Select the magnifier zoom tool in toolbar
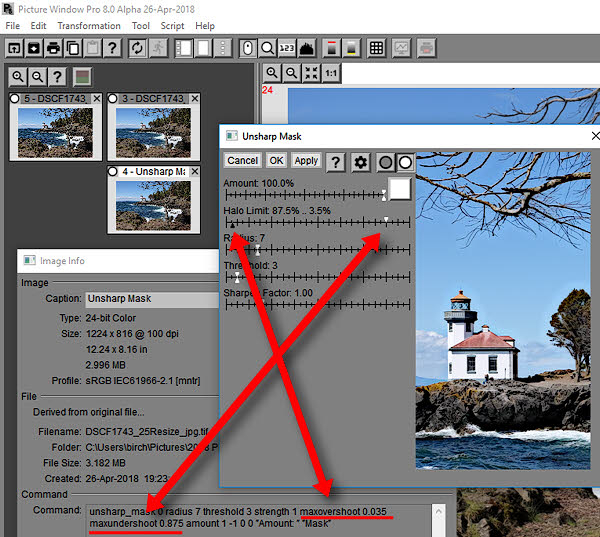The height and width of the screenshot is (537, 600). (269, 48)
